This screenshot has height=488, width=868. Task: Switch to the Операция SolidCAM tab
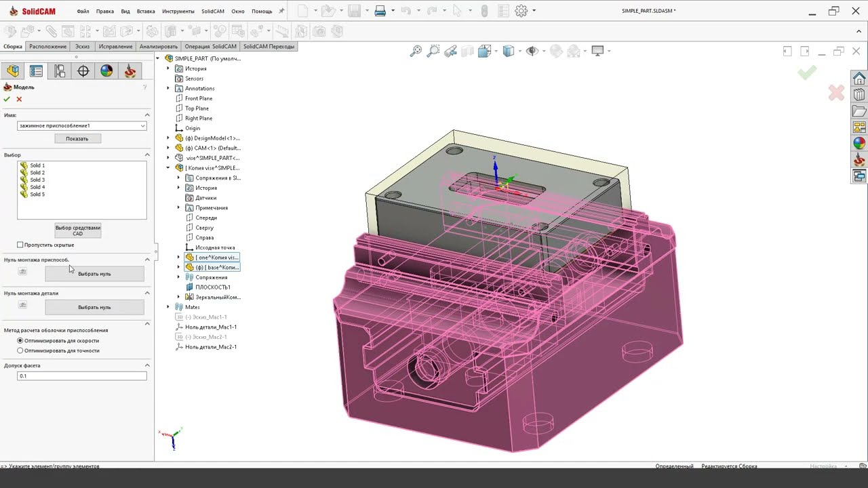(x=211, y=47)
